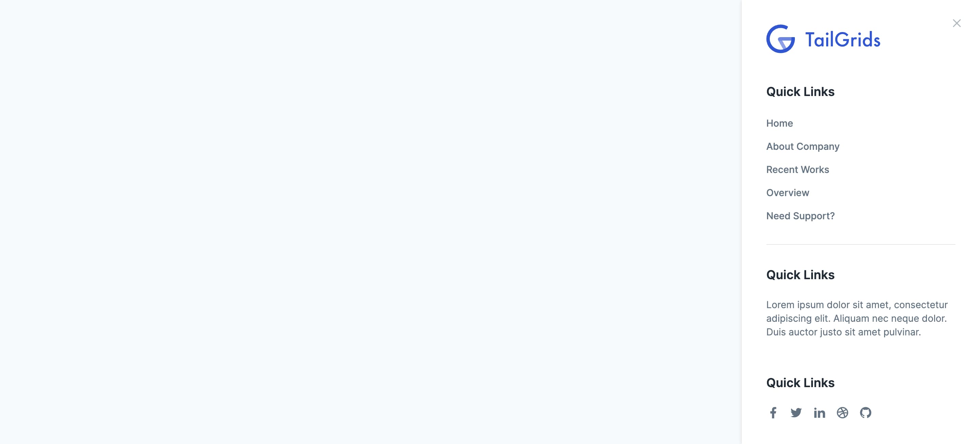Expand the first Quick Links section

click(801, 91)
